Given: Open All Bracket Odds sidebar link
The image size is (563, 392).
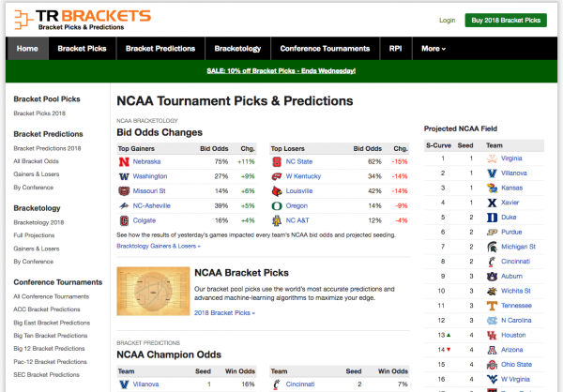Looking at the screenshot, I should point(37,161).
